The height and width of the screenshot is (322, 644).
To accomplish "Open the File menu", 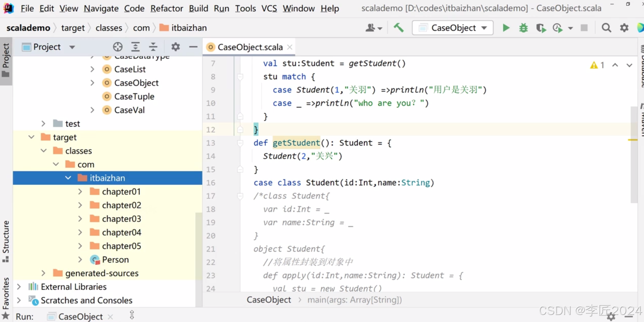I will [27, 8].
